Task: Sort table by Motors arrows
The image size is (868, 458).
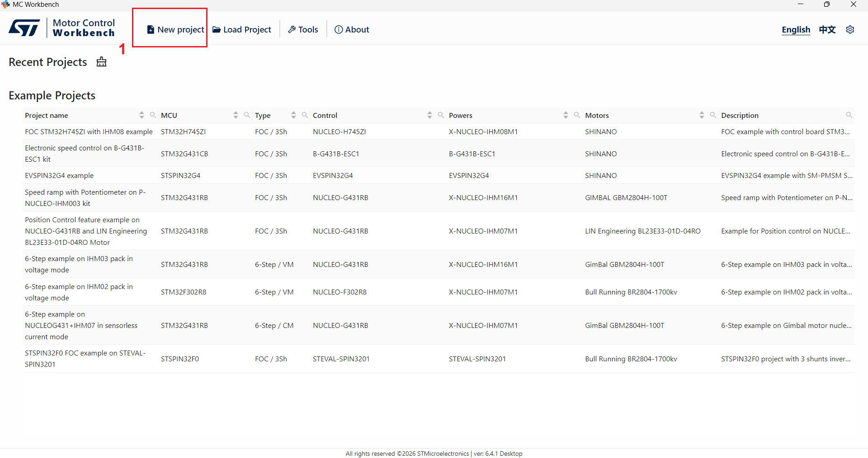Action: 702,115
